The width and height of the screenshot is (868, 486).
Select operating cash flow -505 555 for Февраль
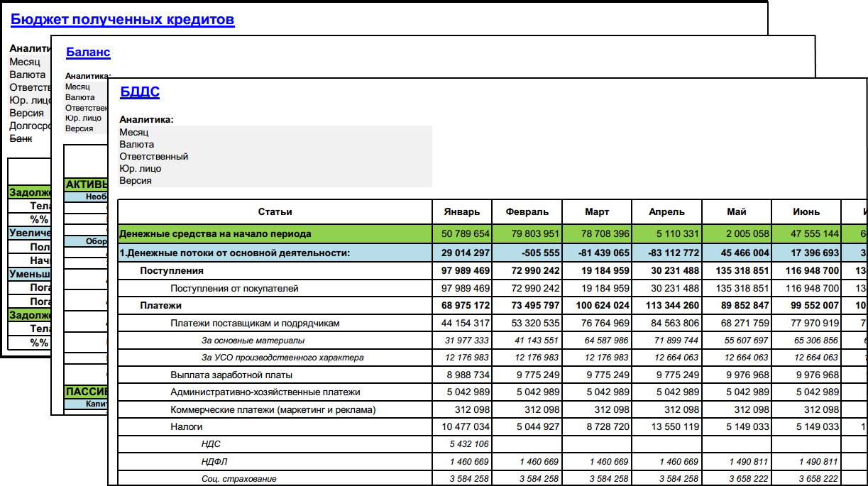[x=540, y=253]
